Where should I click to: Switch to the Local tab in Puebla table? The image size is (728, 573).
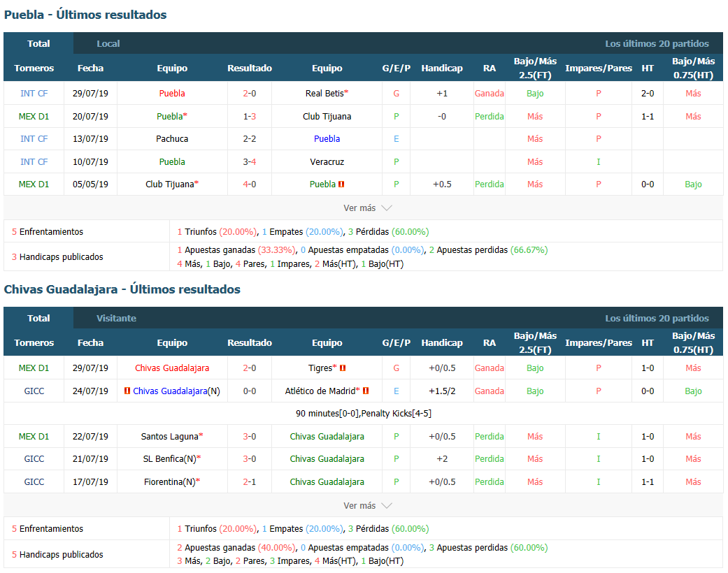(x=108, y=43)
